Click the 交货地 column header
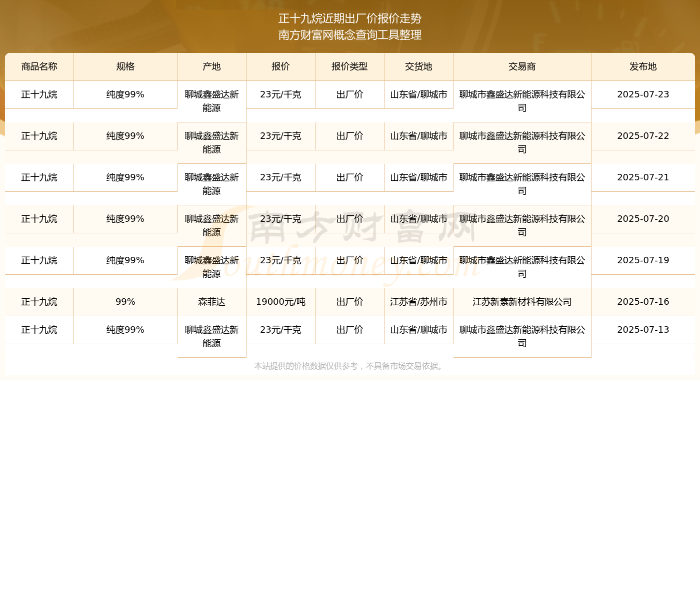700x602 pixels. [419, 67]
